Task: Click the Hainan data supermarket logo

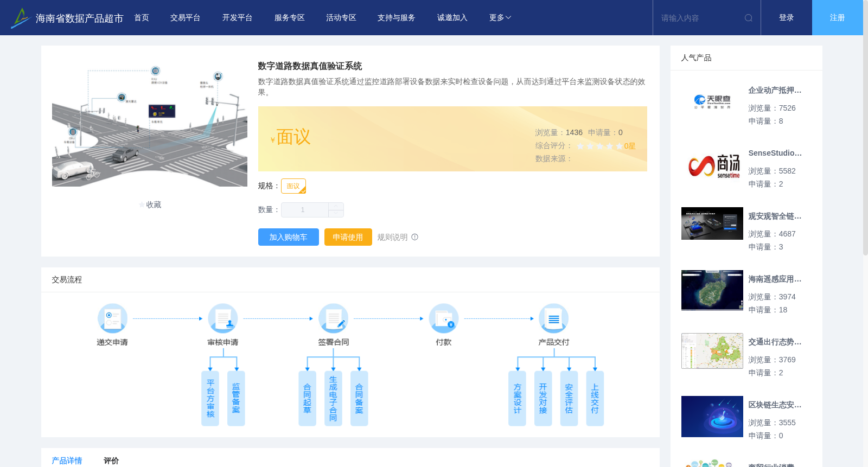Action: tap(21, 18)
